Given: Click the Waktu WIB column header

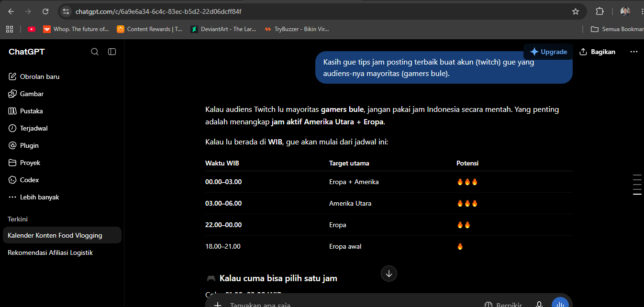Looking at the screenshot, I should pyautogui.click(x=222, y=163).
